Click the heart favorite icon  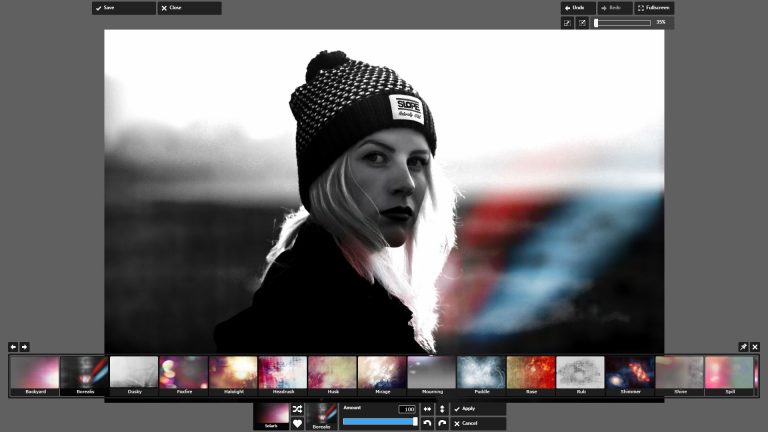[297, 424]
